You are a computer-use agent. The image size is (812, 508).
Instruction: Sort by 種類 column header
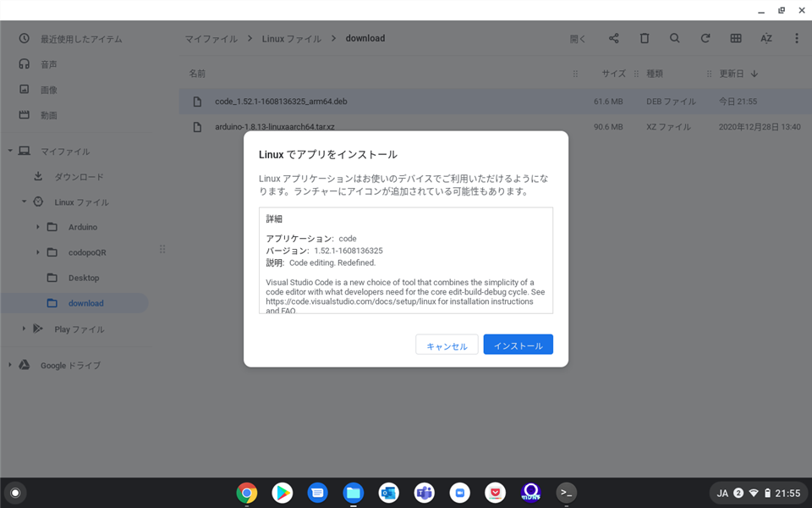[655, 74]
